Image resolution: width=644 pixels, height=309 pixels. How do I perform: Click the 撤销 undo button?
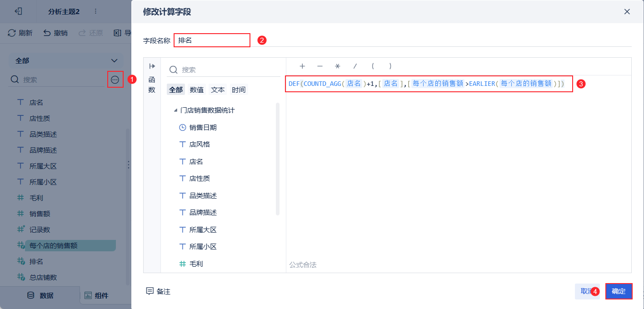coord(55,33)
